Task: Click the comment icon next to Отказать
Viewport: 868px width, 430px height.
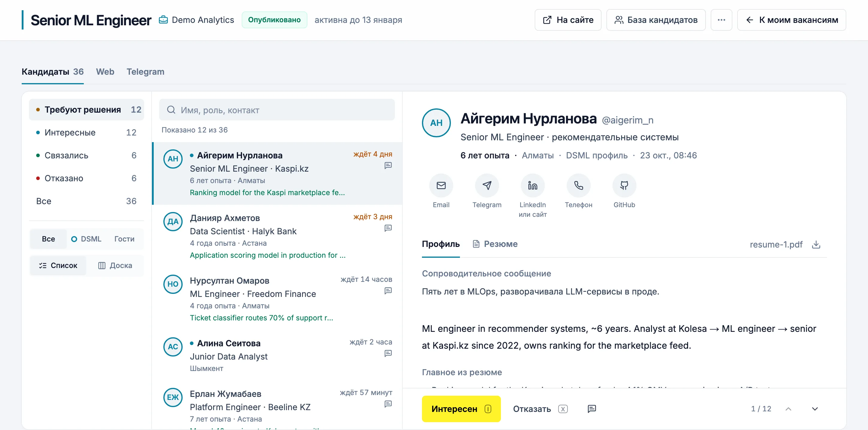Action: 591,409
